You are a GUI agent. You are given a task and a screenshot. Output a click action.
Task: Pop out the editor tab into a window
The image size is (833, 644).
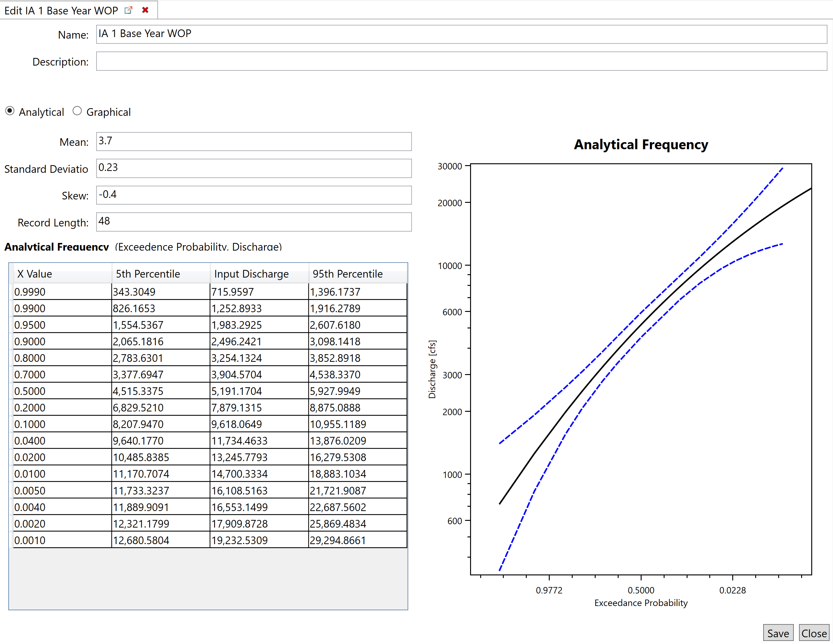[129, 10]
